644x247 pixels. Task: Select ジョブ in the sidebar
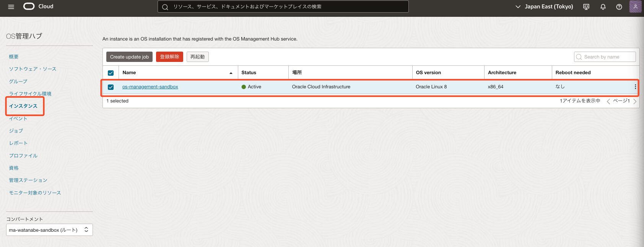pyautogui.click(x=16, y=131)
